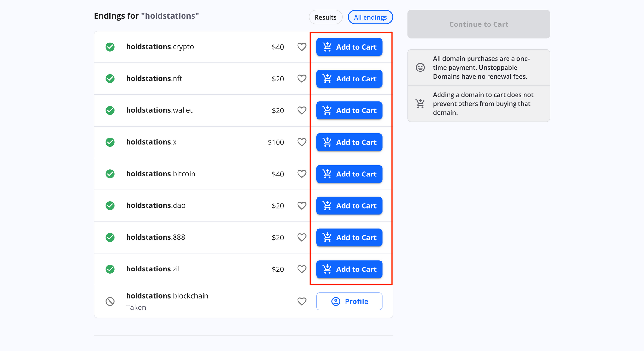644x351 pixels.
Task: Click the green checkmark for holdstations.wallet
Action: coord(110,110)
